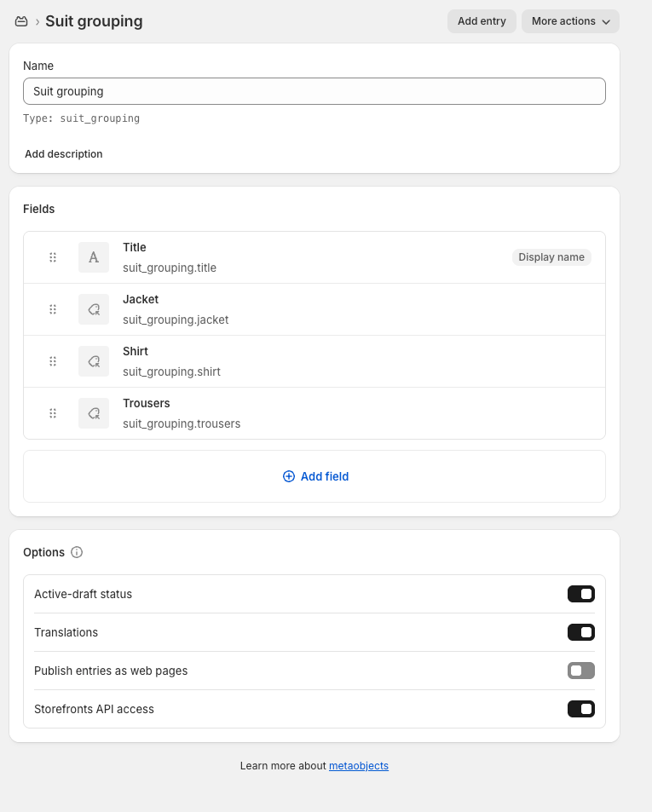Image resolution: width=652 pixels, height=812 pixels.
Task: Click Add field to create new field
Action: tap(315, 476)
